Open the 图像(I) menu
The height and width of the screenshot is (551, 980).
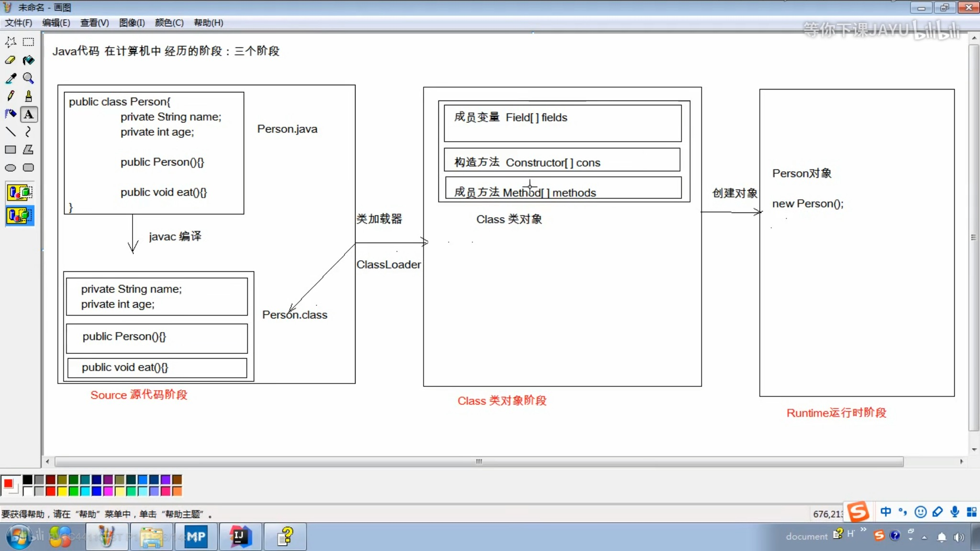tap(132, 23)
